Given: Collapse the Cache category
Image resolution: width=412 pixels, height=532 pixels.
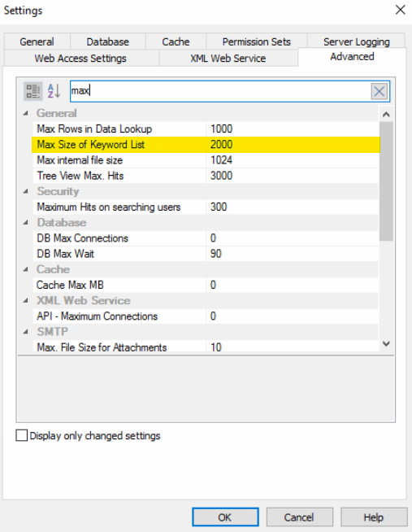Looking at the screenshot, I should click(26, 269).
